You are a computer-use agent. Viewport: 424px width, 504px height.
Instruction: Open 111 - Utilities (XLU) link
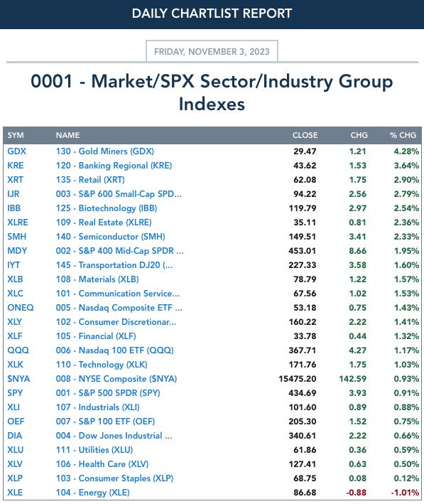point(94,450)
